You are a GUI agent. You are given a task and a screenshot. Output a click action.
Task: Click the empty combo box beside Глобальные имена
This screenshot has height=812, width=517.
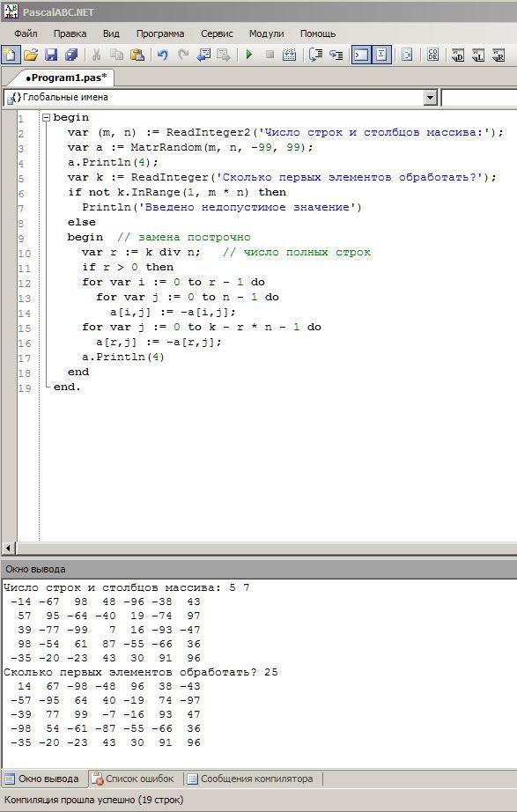[478, 98]
